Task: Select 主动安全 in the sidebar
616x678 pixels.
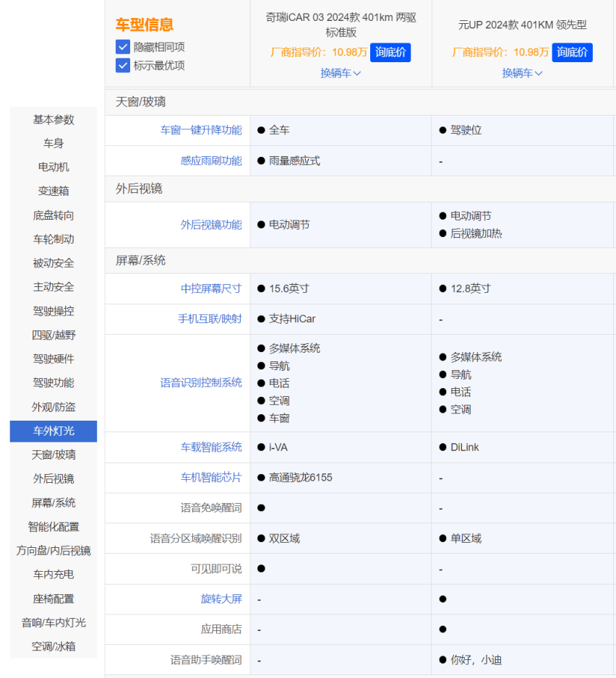Action: (x=54, y=287)
